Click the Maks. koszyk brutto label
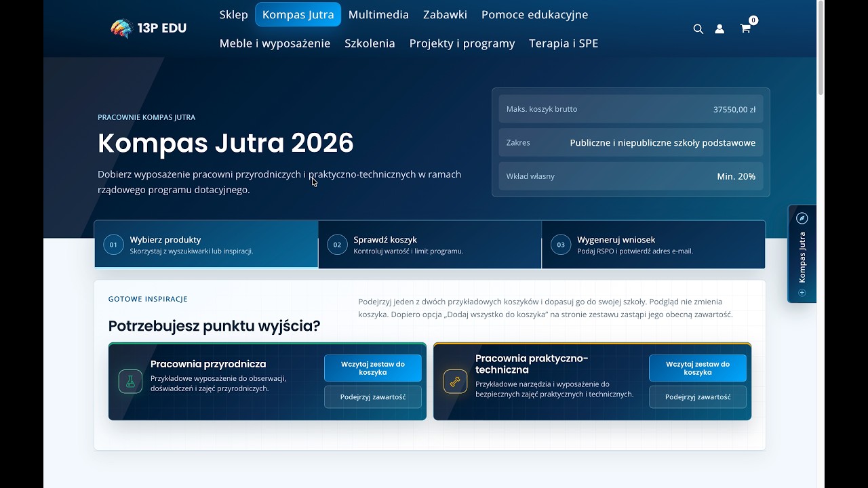Screen dimensions: 868x488 (x=542, y=109)
